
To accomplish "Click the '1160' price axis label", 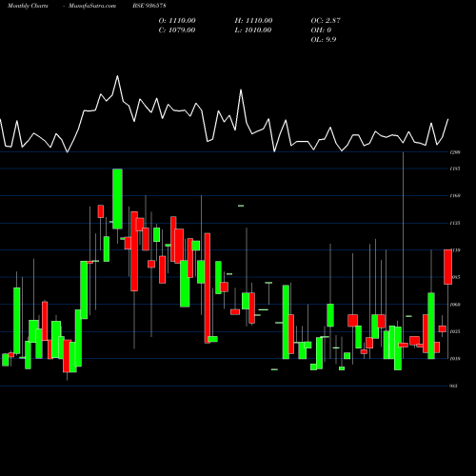I will (455, 196).
